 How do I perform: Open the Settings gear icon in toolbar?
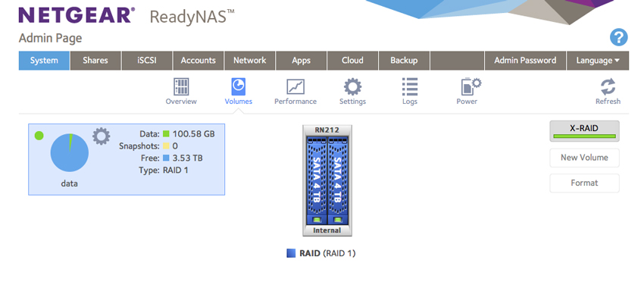point(352,87)
